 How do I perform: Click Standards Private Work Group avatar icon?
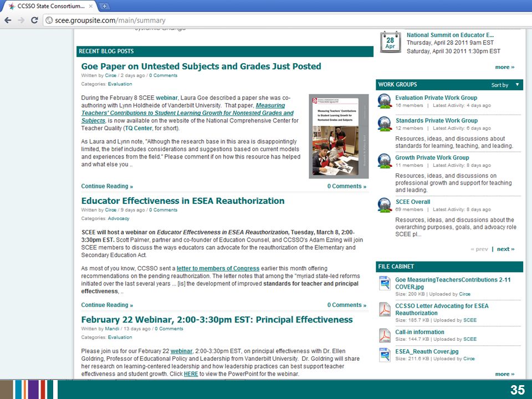tap(385, 124)
